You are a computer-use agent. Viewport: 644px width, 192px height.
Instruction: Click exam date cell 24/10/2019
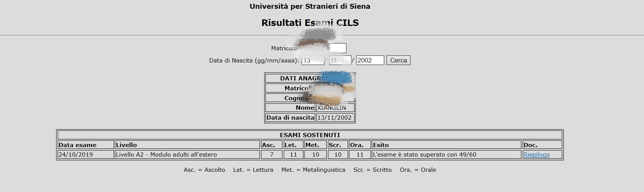point(86,155)
